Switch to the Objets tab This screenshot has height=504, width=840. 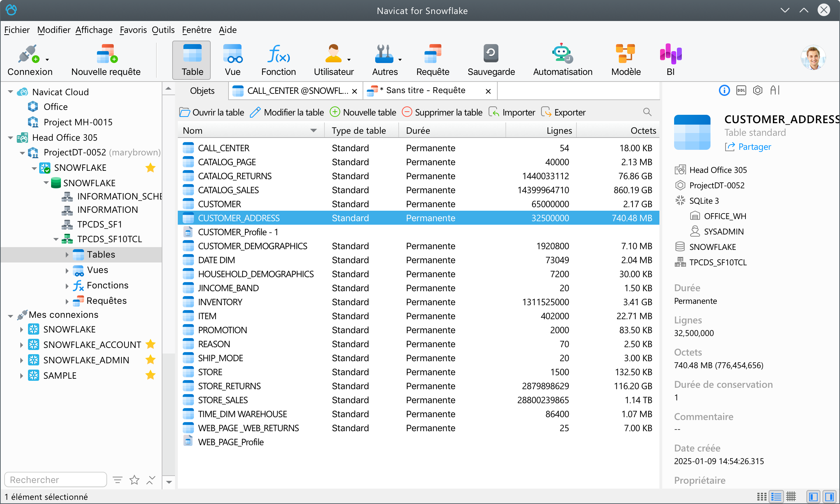(x=202, y=91)
